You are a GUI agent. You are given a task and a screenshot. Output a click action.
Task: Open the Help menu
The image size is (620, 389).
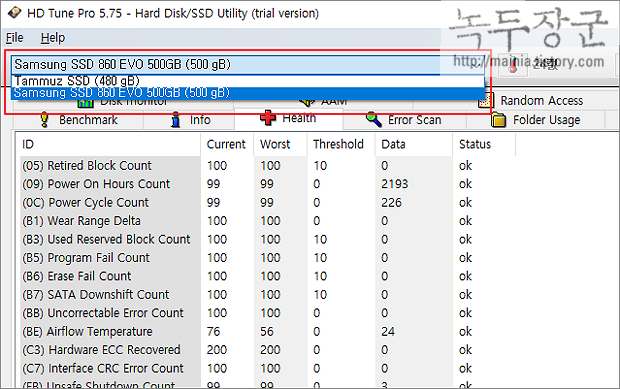53,38
